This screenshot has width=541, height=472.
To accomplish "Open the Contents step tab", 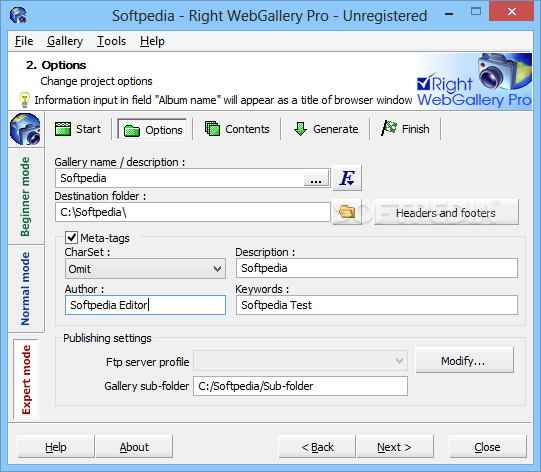I will 237,129.
